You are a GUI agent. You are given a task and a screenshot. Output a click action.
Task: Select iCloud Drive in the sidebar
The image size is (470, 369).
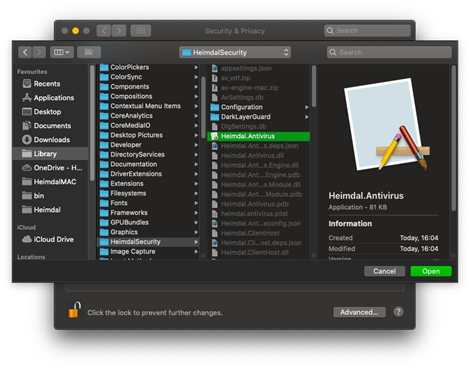(50, 239)
